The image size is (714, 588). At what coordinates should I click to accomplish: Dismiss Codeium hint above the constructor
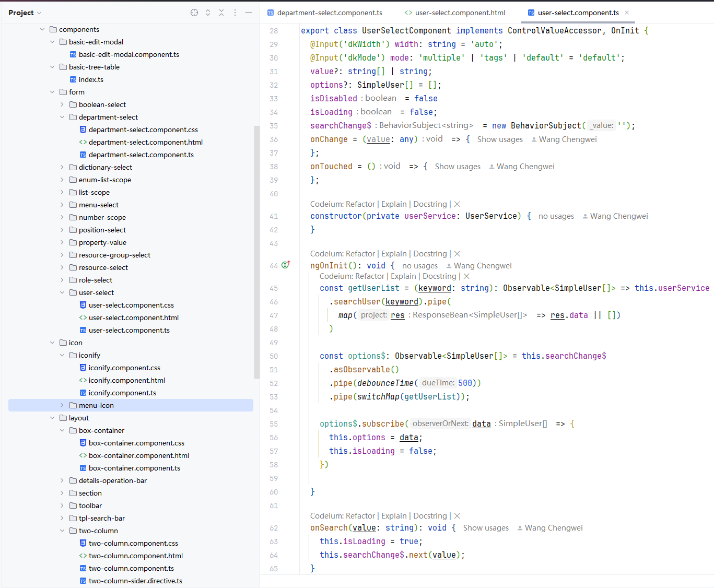(x=457, y=204)
